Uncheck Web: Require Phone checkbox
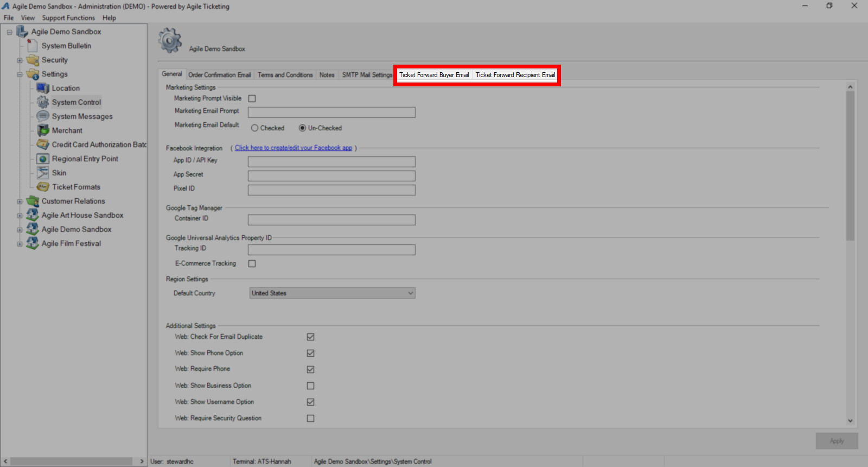868x467 pixels. 310,369
